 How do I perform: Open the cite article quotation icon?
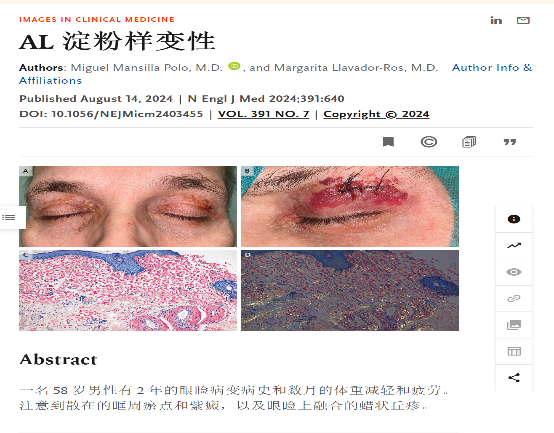510,142
